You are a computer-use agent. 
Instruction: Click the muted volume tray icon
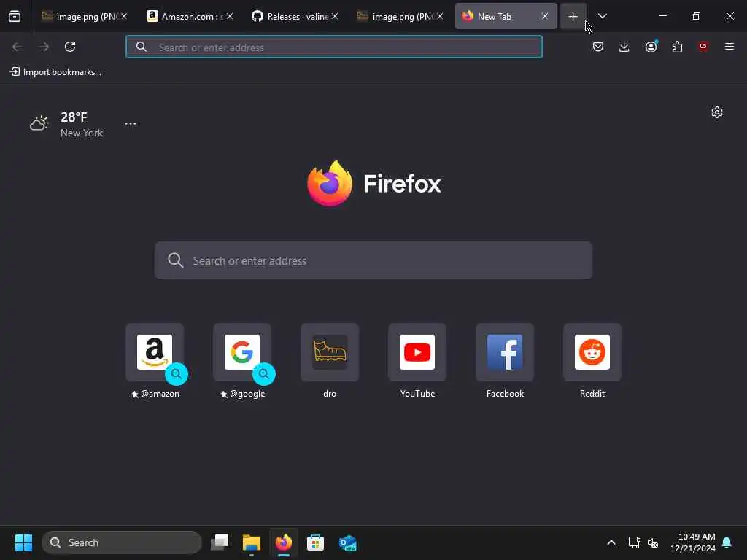[x=653, y=542]
